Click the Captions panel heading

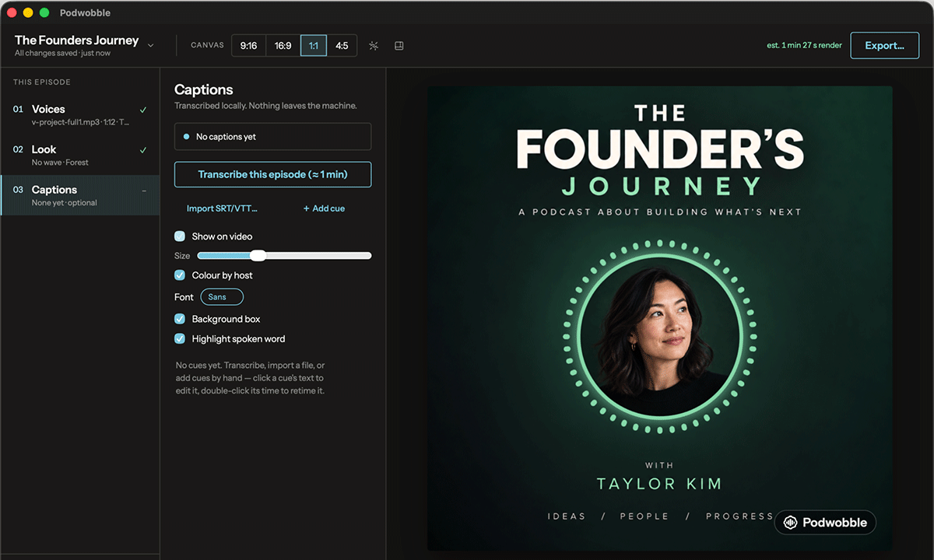(x=204, y=89)
